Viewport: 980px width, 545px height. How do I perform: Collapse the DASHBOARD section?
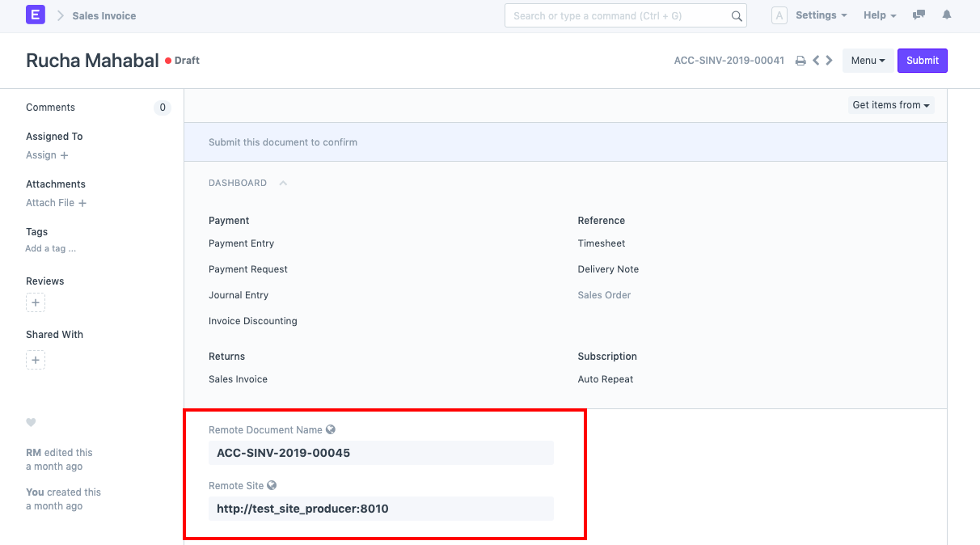pos(282,183)
